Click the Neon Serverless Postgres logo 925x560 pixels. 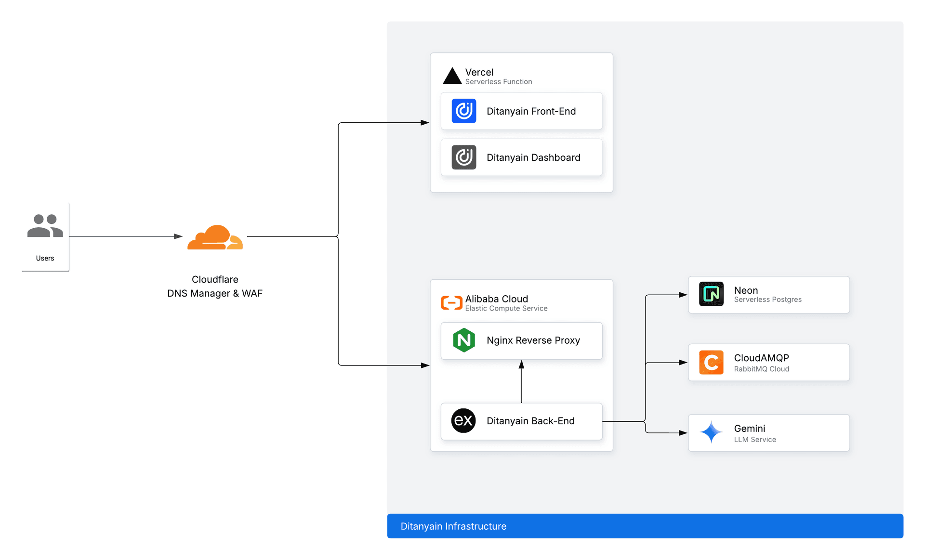711,294
